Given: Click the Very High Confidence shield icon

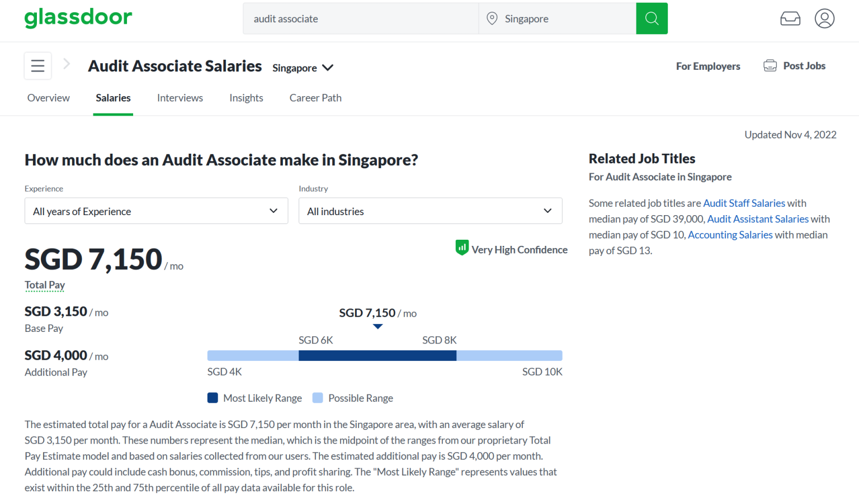Looking at the screenshot, I should [x=462, y=248].
